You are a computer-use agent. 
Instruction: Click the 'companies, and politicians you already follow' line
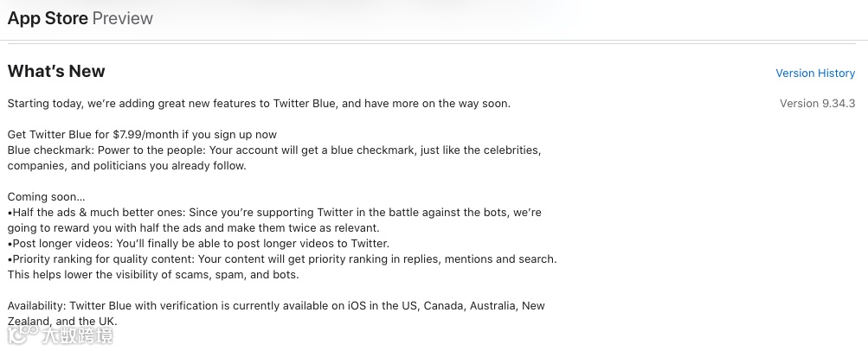click(x=126, y=166)
